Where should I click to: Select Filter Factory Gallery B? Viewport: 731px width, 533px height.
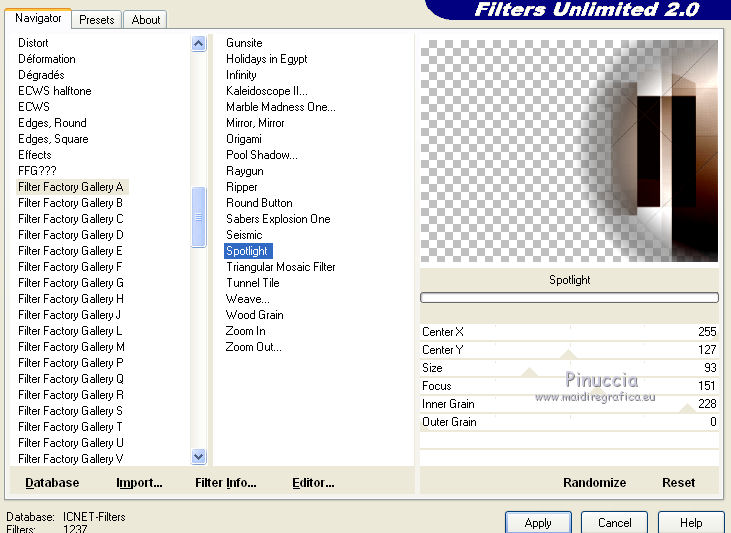coord(70,203)
